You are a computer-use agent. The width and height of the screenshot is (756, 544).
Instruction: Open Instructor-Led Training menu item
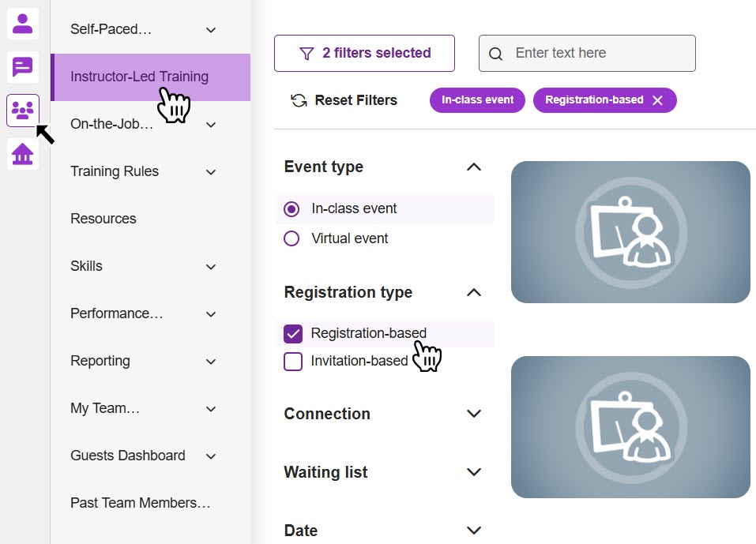pyautogui.click(x=139, y=77)
